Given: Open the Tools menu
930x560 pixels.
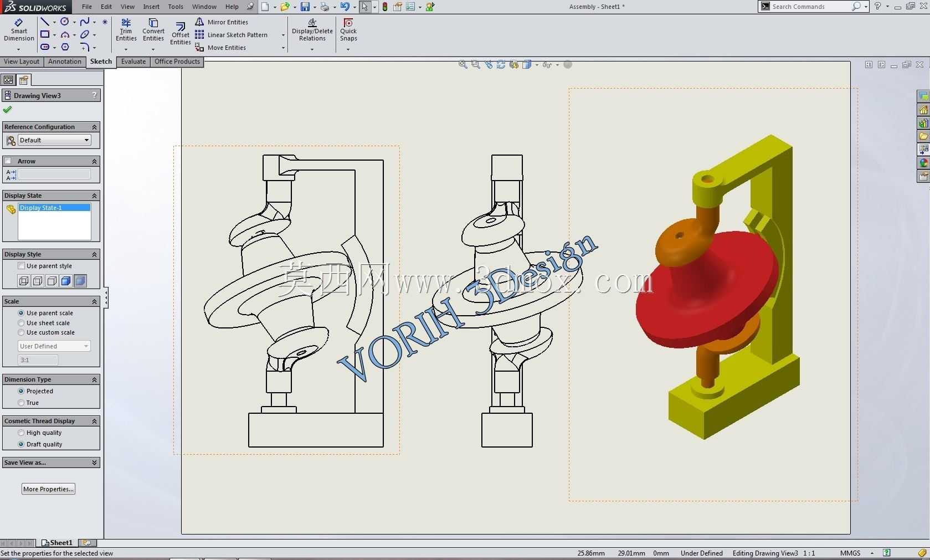Looking at the screenshot, I should tap(176, 7).
